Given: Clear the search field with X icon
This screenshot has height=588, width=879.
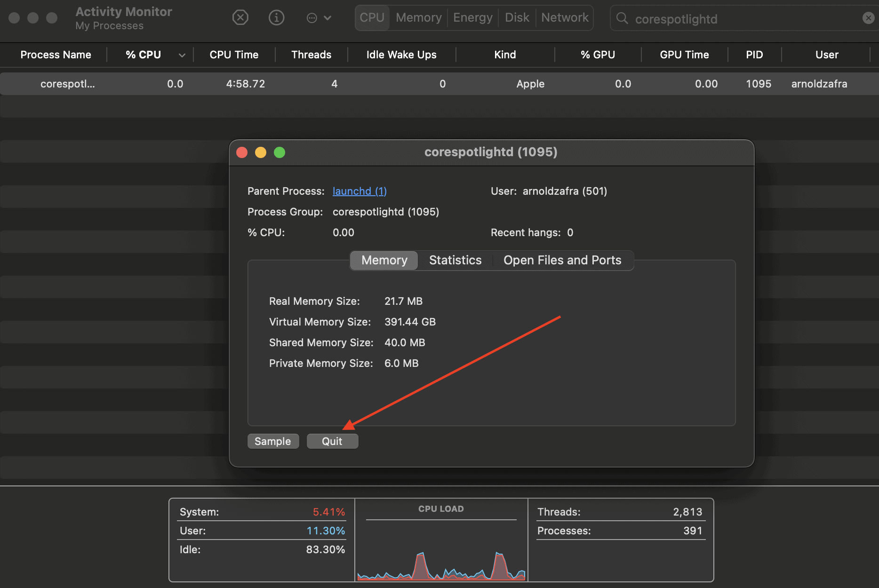Looking at the screenshot, I should [x=868, y=18].
